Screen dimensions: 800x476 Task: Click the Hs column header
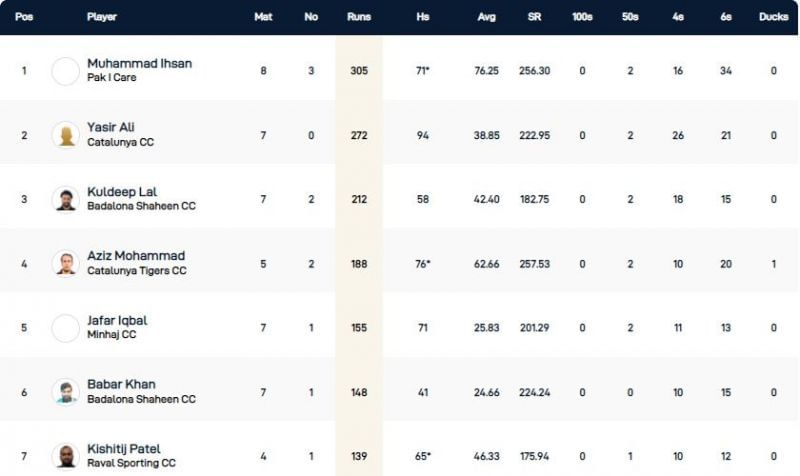tap(422, 17)
